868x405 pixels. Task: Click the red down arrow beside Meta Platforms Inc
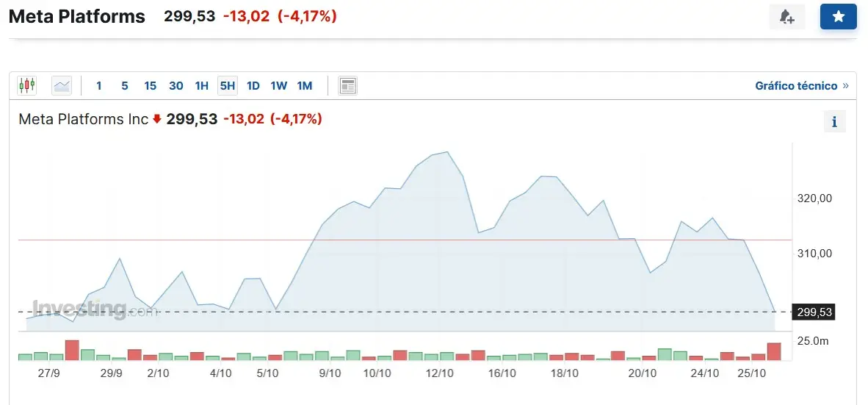[x=157, y=118]
